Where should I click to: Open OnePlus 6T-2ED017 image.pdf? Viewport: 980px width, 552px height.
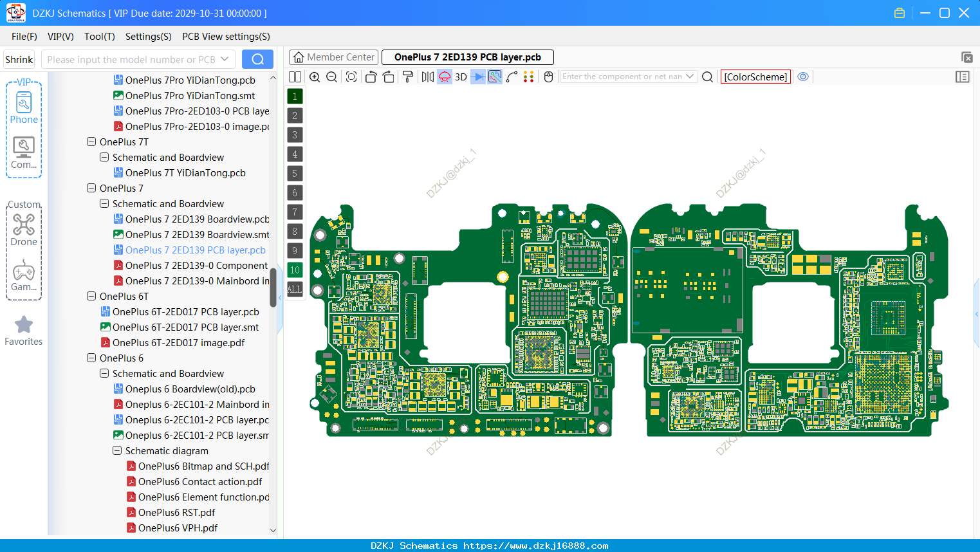coord(172,342)
